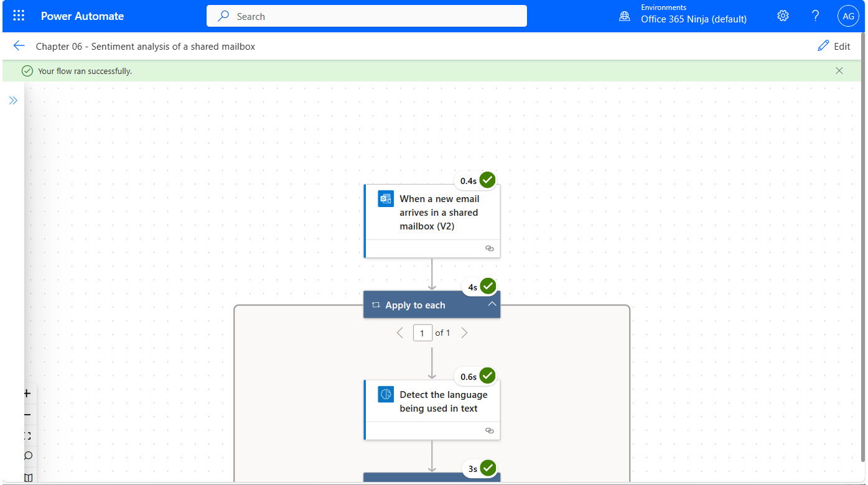
Task: Click the iteration number field
Action: point(422,333)
